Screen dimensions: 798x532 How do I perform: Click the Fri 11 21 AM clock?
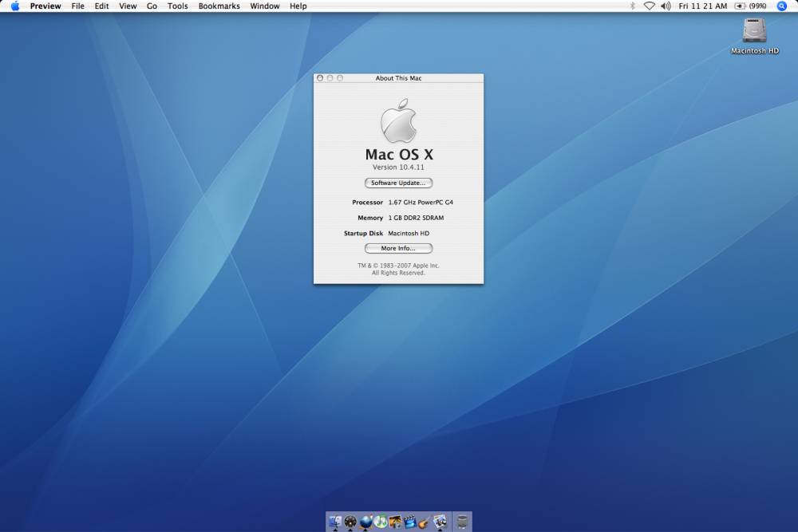[x=703, y=6]
